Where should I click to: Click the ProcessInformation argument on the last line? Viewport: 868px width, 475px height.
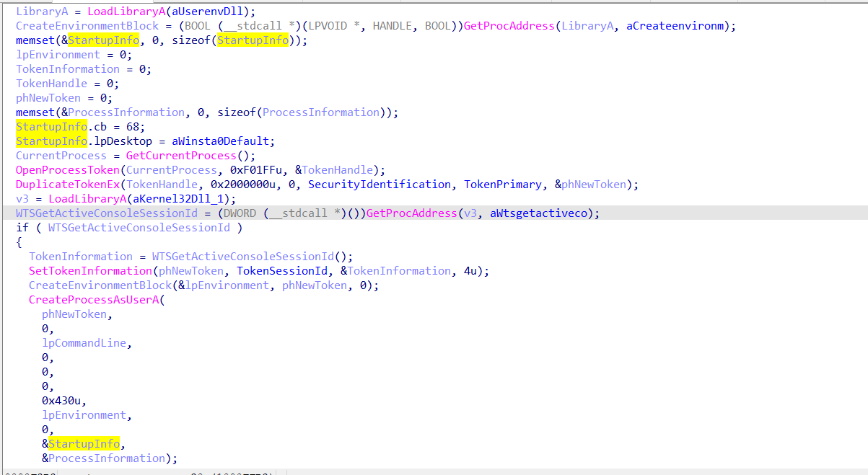tap(107, 458)
